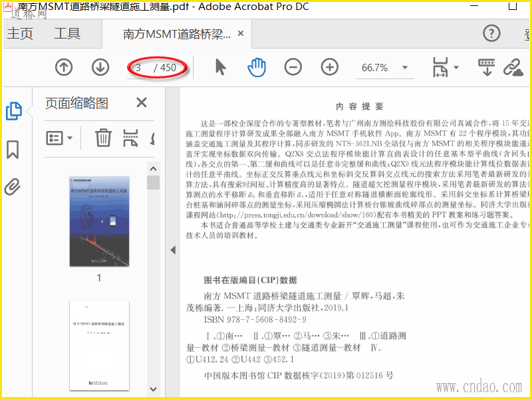The height and width of the screenshot is (399, 532).
Task: Collapse the navigation pane with left arrow
Action: pos(173,251)
